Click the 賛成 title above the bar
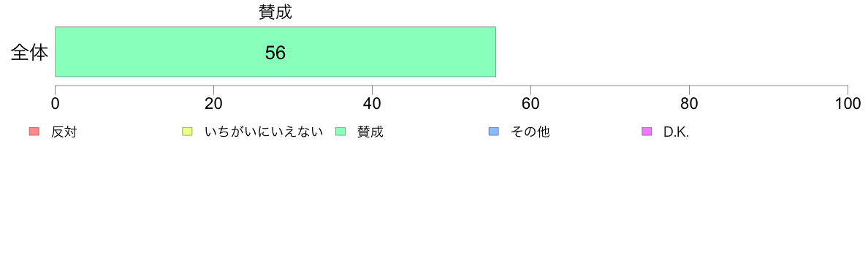 pyautogui.click(x=275, y=12)
